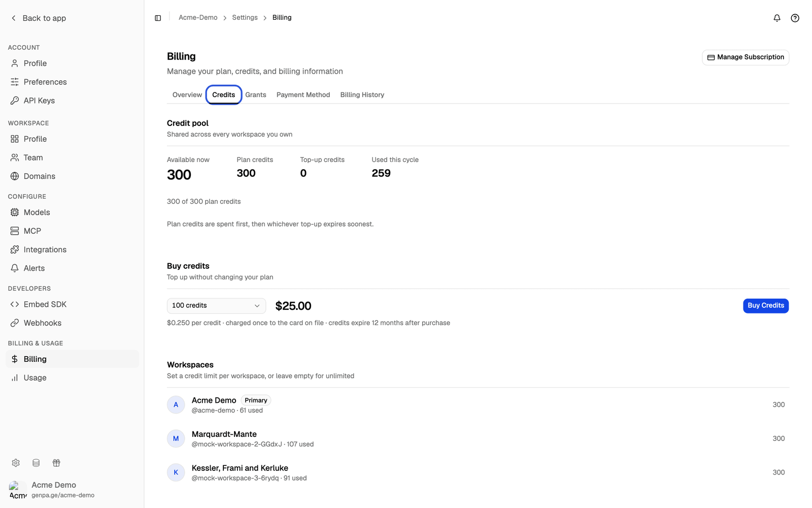Toggle the sidebar panel icon
This screenshot has width=812, height=508.
(x=158, y=18)
